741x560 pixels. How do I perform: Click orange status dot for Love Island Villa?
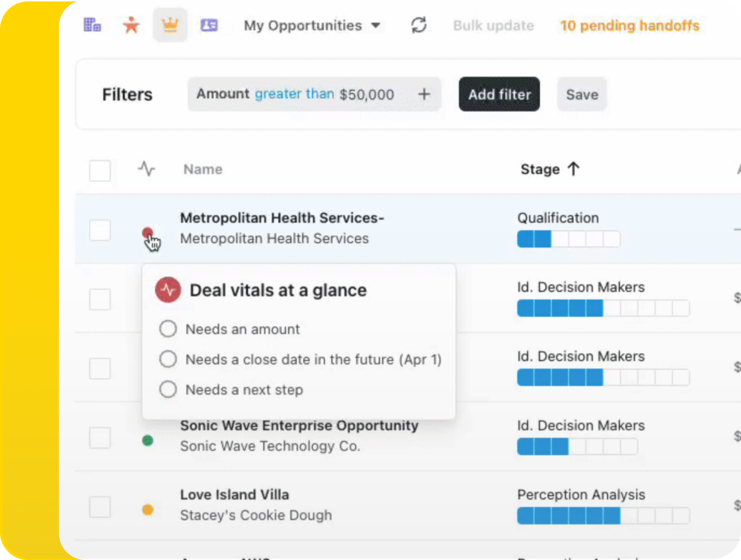coord(147,509)
